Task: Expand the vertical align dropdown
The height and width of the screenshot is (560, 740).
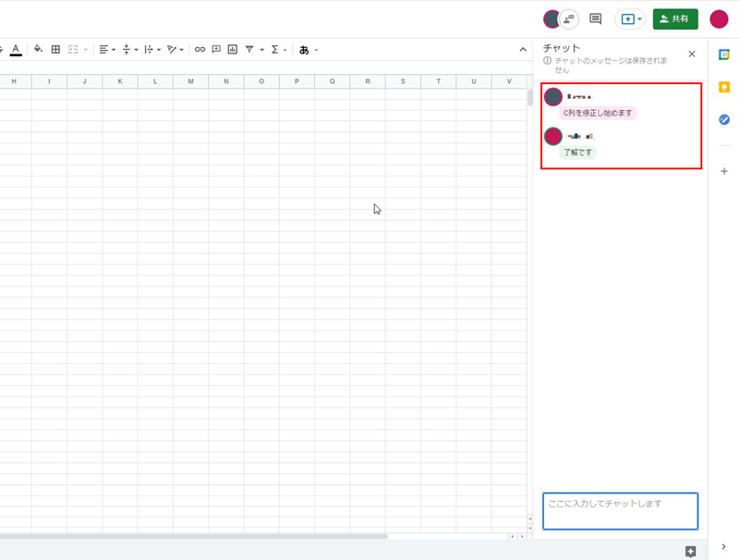Action: tap(130, 49)
